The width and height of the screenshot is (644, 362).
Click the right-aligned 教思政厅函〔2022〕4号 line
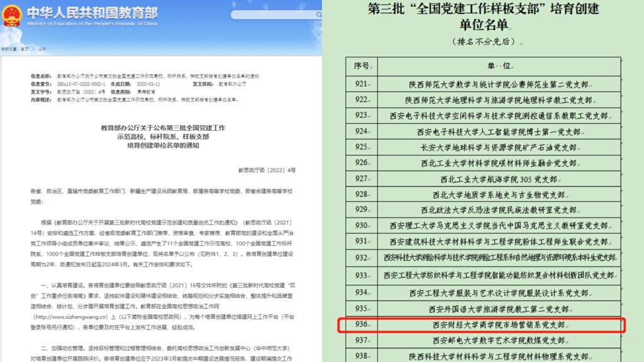coord(267,170)
